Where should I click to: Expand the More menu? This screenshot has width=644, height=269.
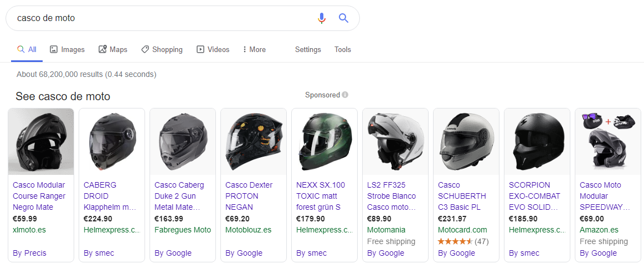pos(254,50)
